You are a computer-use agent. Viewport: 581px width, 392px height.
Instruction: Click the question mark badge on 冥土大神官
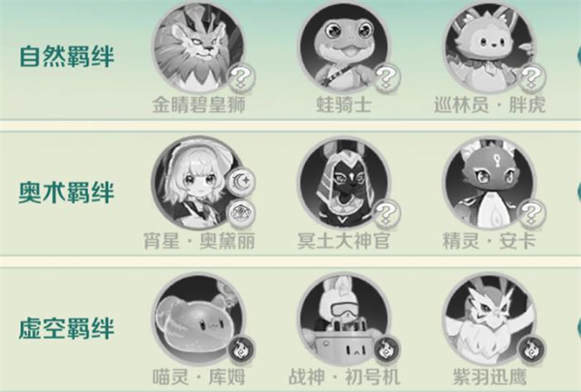point(386,214)
